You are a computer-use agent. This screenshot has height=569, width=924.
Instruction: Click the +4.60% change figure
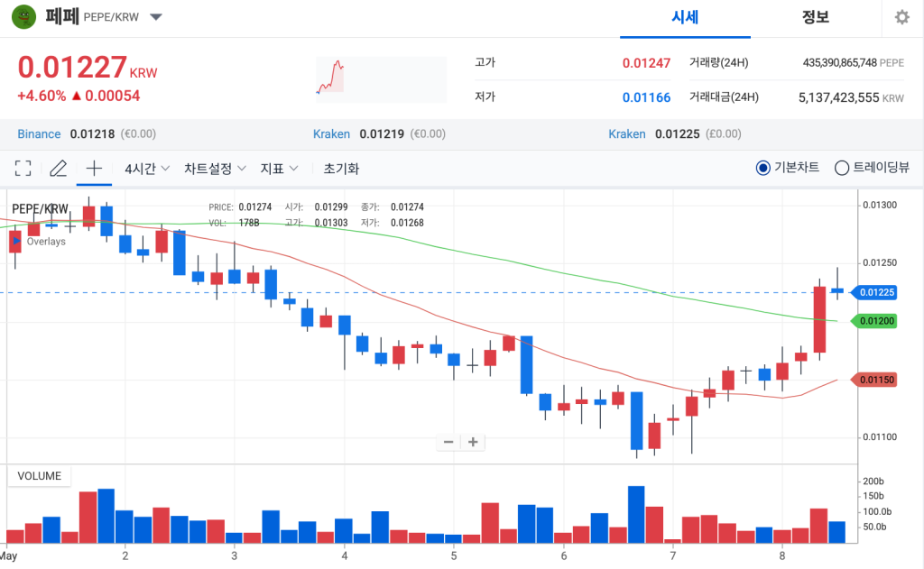pyautogui.click(x=42, y=96)
